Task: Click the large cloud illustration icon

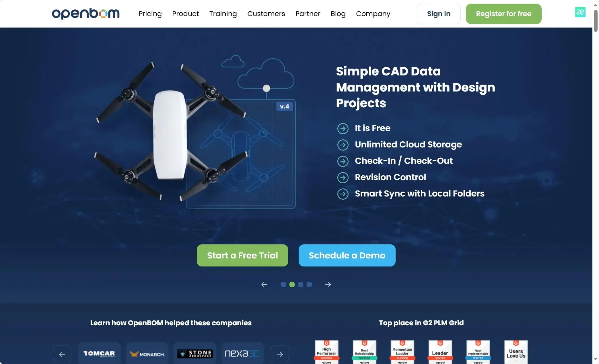Action: coord(266,73)
